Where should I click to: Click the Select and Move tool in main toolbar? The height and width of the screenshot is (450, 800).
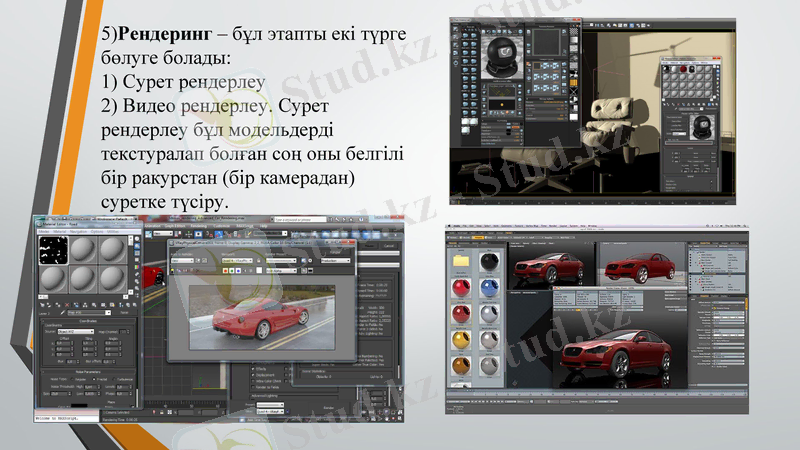point(188,234)
